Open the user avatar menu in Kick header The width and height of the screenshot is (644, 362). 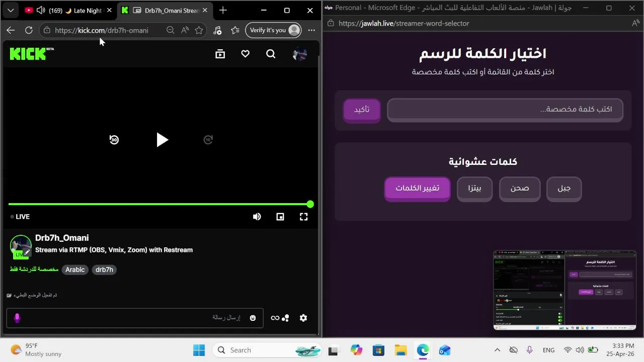point(300,54)
